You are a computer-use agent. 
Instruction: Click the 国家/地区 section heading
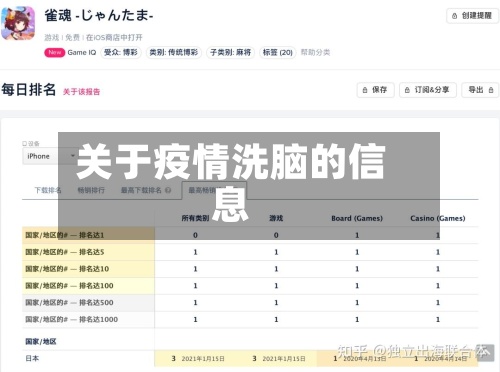coord(41,341)
